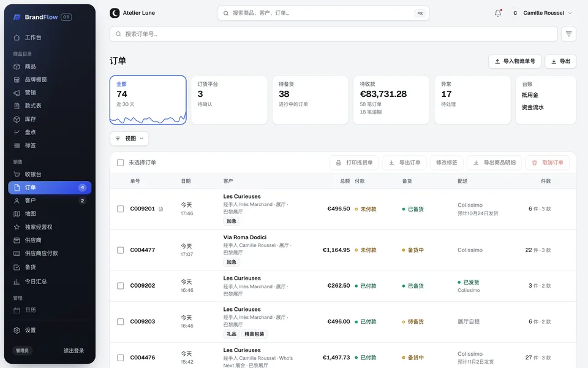Click 退出登录 link
Image resolution: width=588 pixels, height=368 pixels.
point(73,351)
